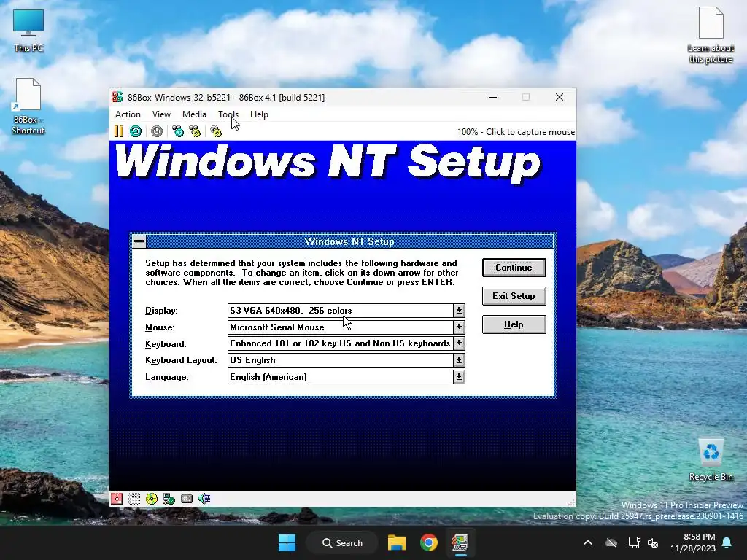The height and width of the screenshot is (560, 747).
Task: Click the gray hard disk status icon
Action: pos(187,499)
